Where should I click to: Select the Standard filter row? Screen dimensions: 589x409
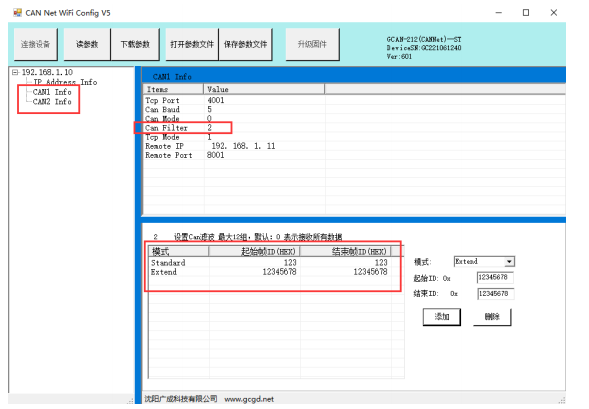coord(269,263)
